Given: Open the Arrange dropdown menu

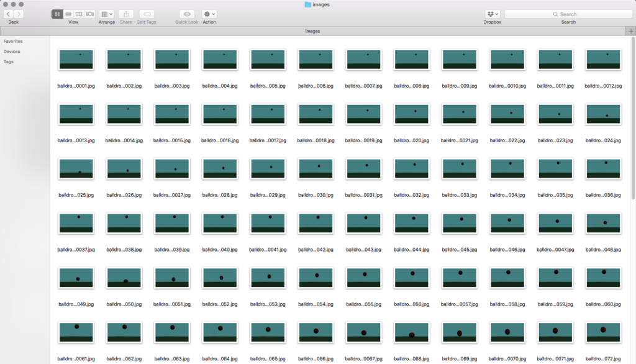Looking at the screenshot, I should click(x=107, y=14).
